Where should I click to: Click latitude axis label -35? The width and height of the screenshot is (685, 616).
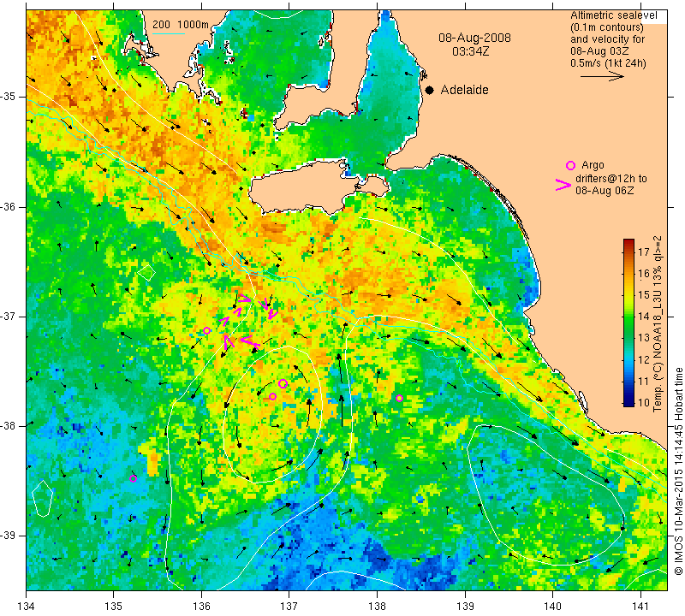[x=8, y=97]
